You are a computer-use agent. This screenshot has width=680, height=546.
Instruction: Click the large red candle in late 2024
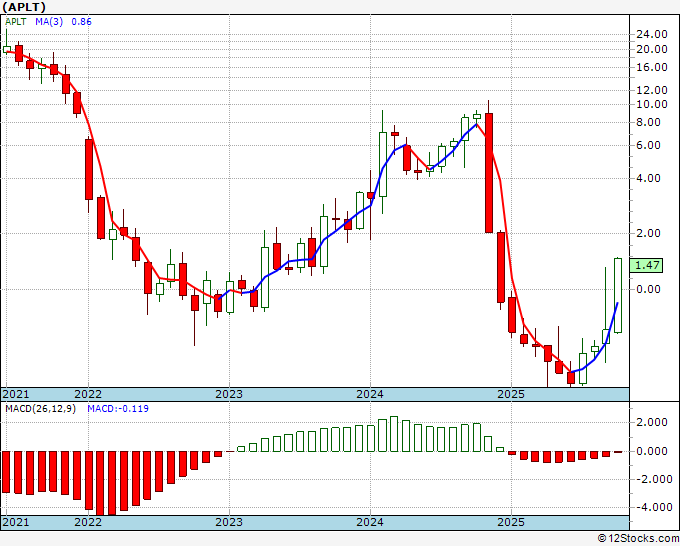[489, 173]
